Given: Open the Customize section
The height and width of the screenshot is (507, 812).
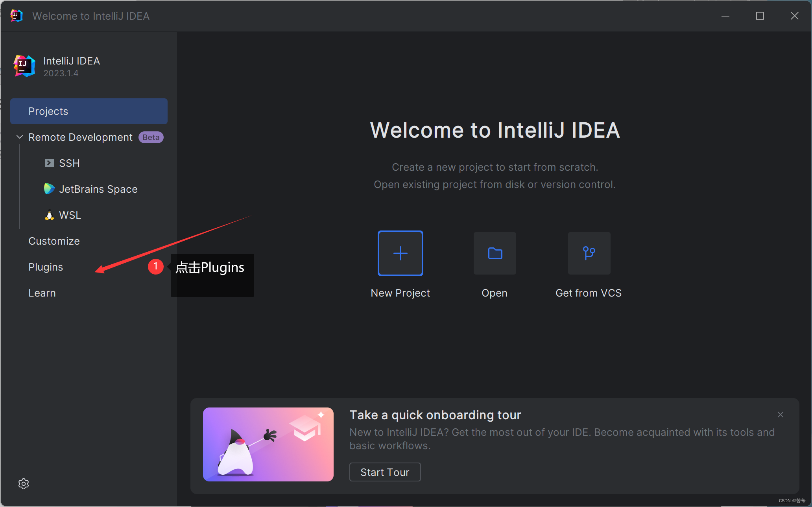Looking at the screenshot, I should pyautogui.click(x=54, y=241).
